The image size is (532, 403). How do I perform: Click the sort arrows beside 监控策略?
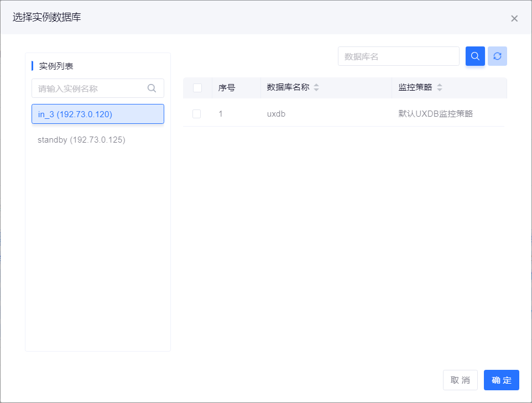440,87
